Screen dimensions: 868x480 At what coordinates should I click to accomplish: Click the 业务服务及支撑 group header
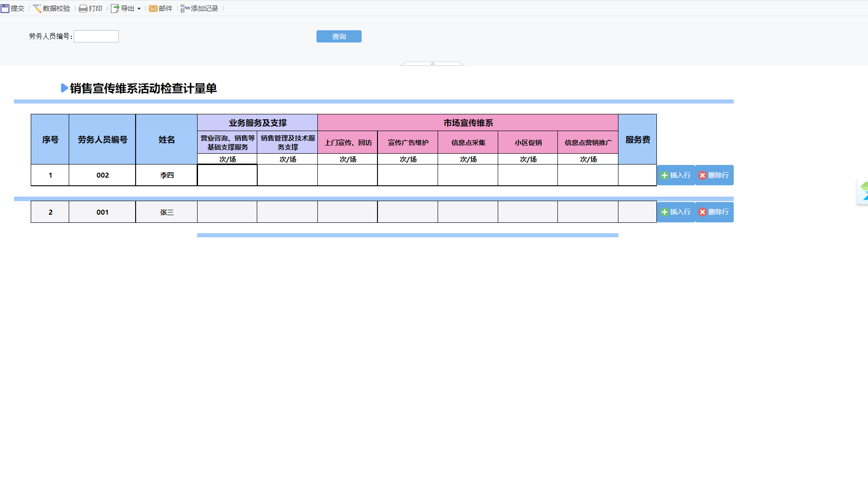tap(258, 123)
